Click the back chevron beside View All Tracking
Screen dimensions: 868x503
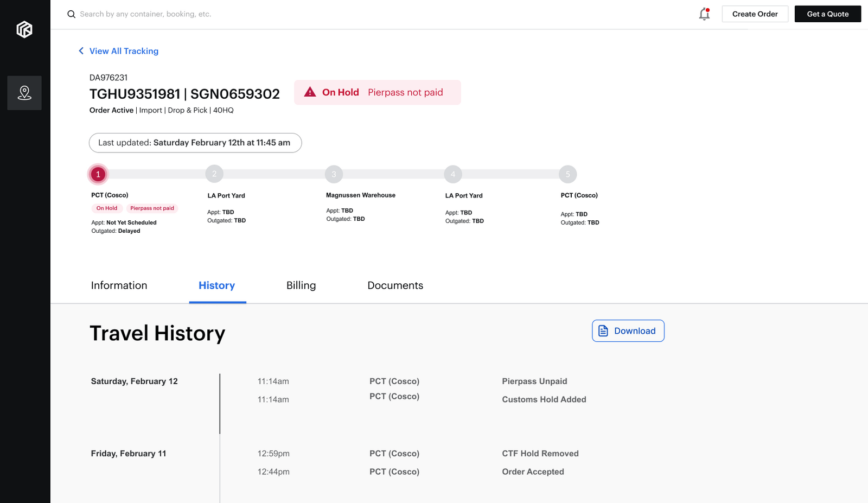coord(81,50)
